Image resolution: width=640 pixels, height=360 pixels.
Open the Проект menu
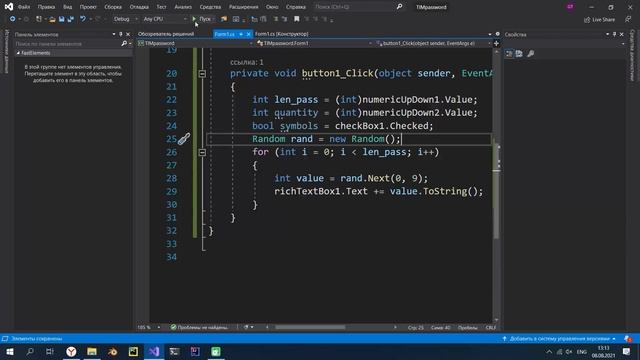[88, 7]
